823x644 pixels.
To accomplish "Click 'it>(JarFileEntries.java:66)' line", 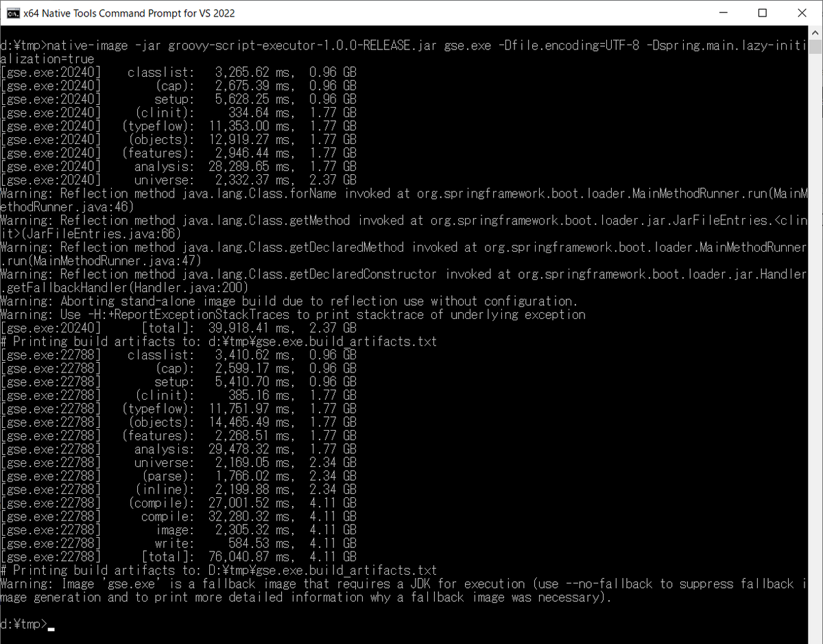I will click(x=91, y=234).
